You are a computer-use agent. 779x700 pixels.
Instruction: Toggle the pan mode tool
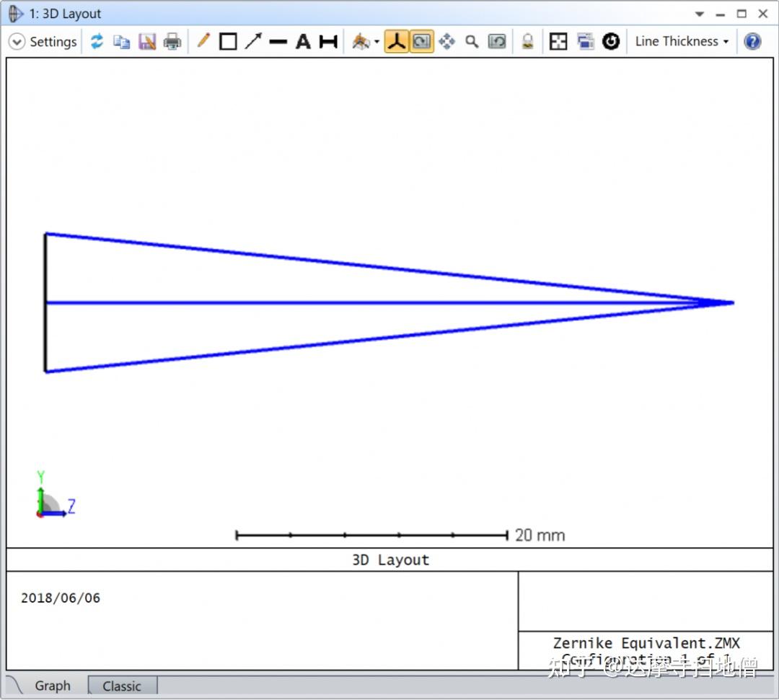click(446, 41)
